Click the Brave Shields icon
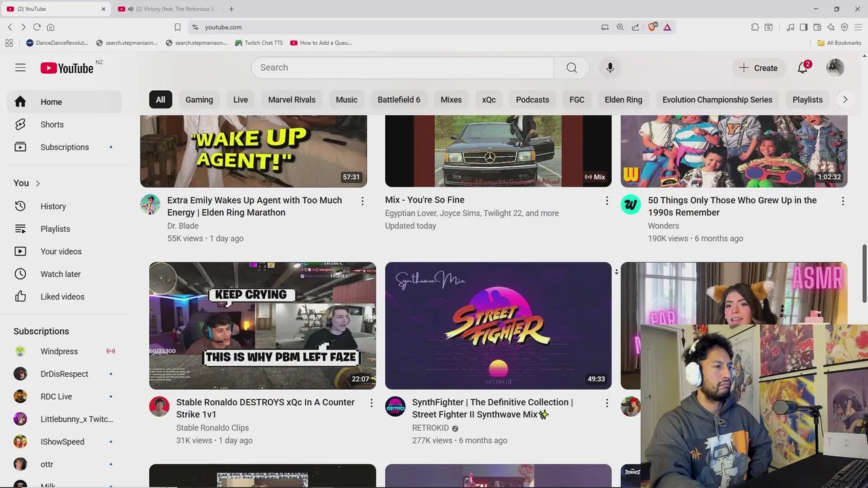This screenshot has height=488, width=868. pos(652,27)
